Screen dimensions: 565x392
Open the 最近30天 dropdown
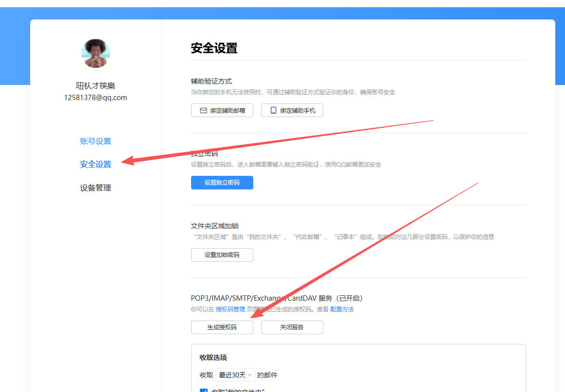tap(235, 375)
